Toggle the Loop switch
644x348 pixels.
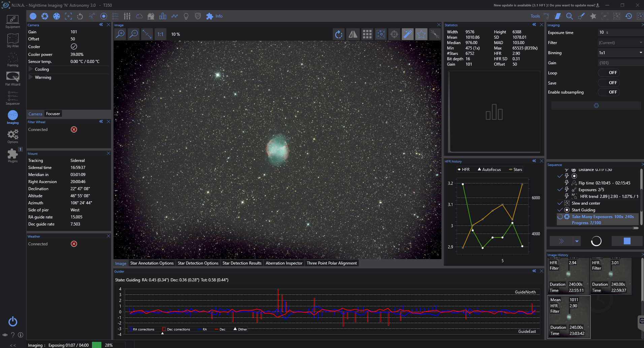click(x=609, y=73)
